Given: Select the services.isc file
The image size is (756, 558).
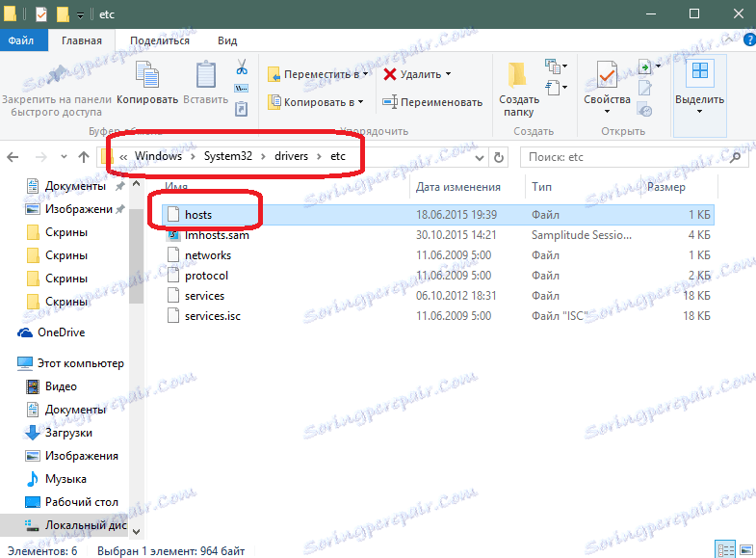Looking at the screenshot, I should (x=438, y=316).
